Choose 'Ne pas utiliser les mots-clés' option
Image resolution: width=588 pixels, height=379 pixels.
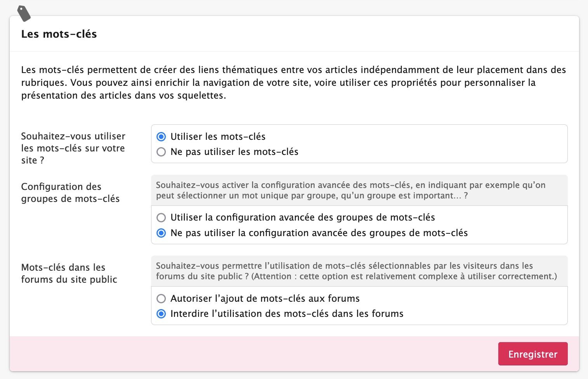click(x=161, y=152)
